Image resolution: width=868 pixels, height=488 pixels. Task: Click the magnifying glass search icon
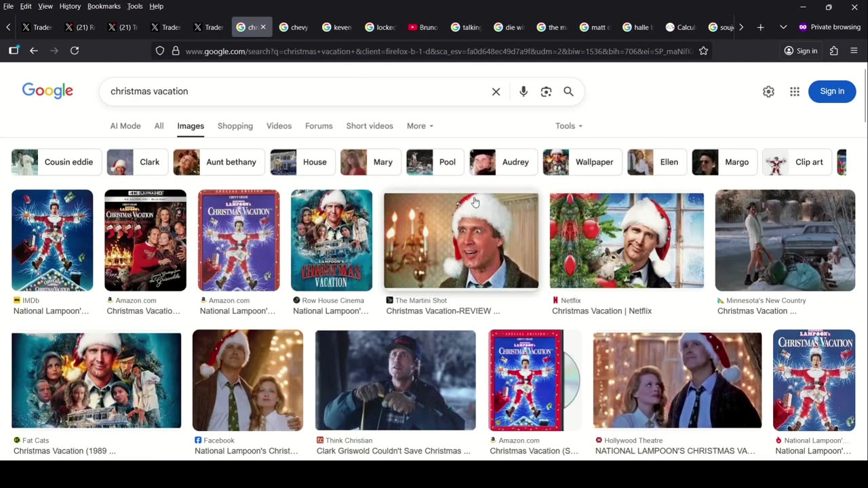[568, 91]
